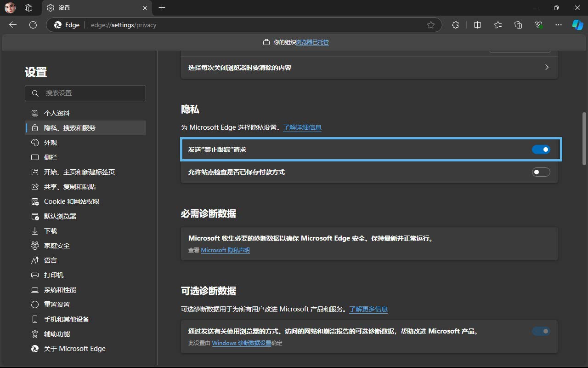Open Reset settings (重置设置)
Image resolution: width=588 pixels, height=368 pixels.
tap(85, 305)
